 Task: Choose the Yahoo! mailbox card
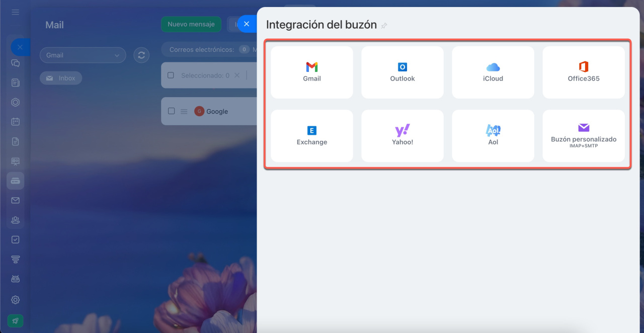pos(403,136)
